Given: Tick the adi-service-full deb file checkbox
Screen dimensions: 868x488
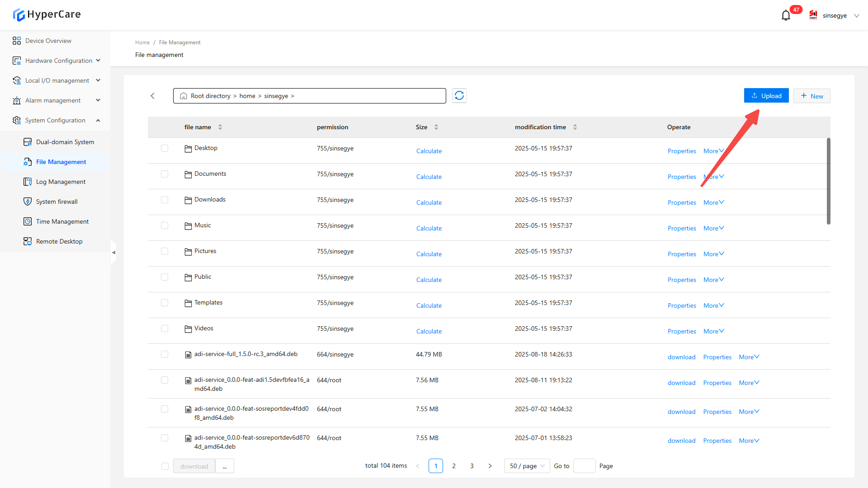Looking at the screenshot, I should 165,354.
